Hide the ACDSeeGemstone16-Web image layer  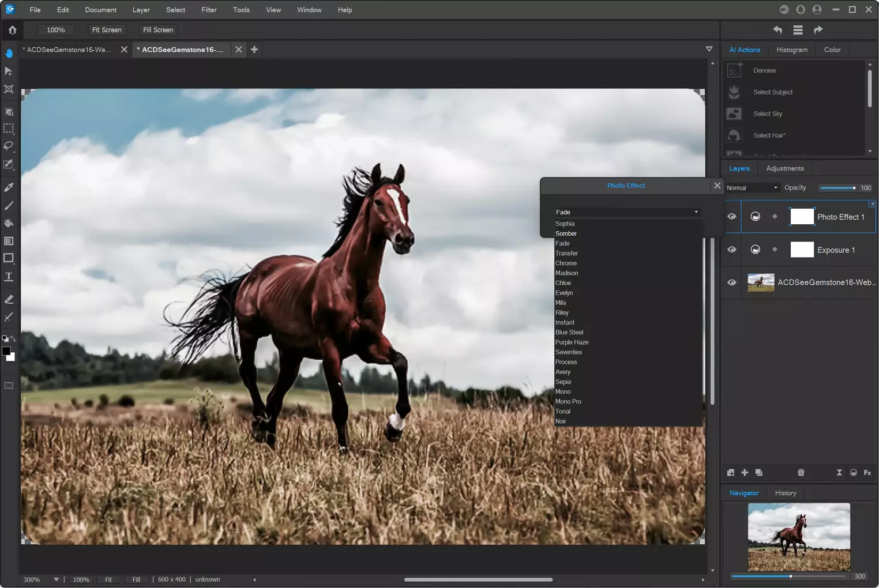click(x=731, y=282)
